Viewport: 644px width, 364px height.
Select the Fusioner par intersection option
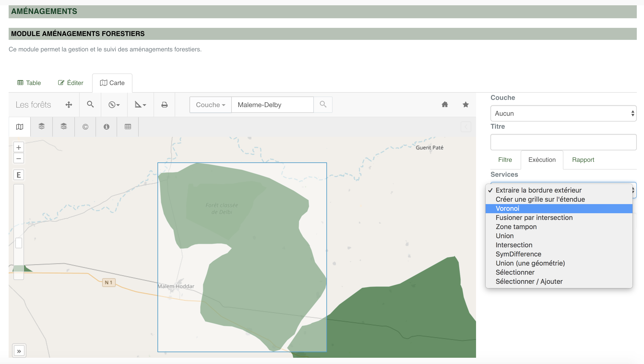point(534,217)
